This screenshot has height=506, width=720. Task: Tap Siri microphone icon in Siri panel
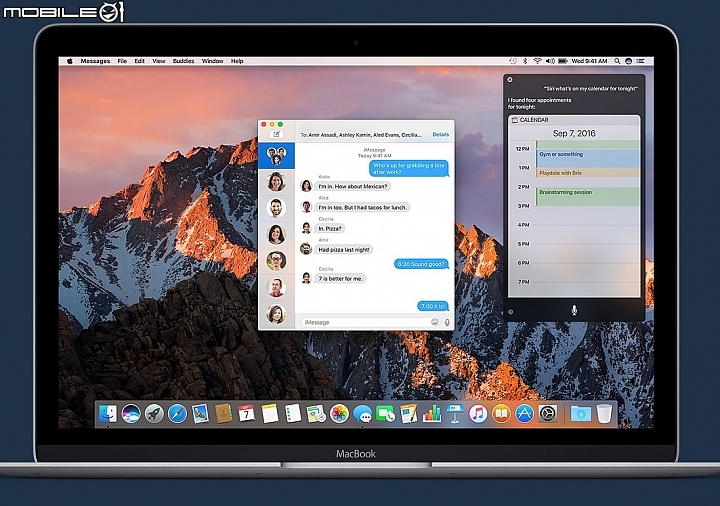574,310
